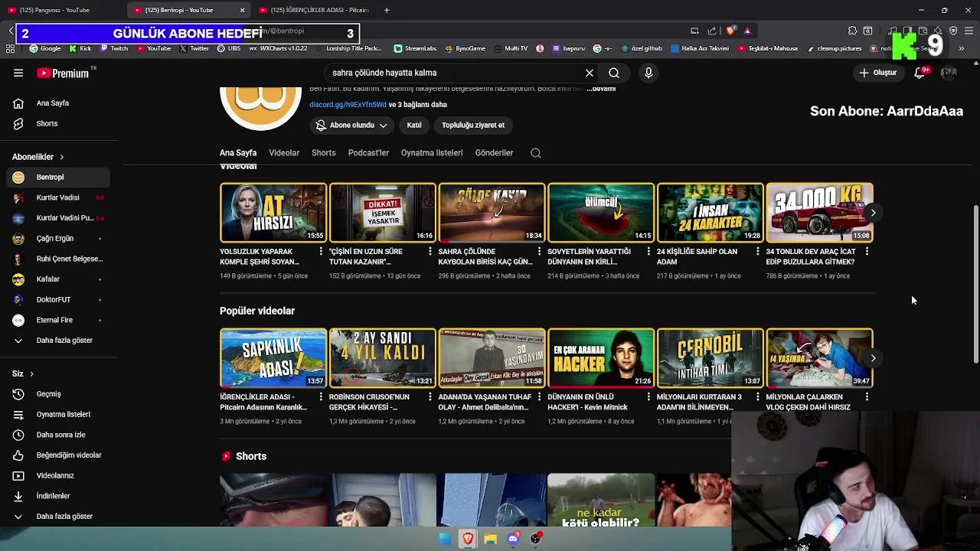Switch to Ana Sayfa channel tab
The height and width of the screenshot is (551, 980).
238,153
